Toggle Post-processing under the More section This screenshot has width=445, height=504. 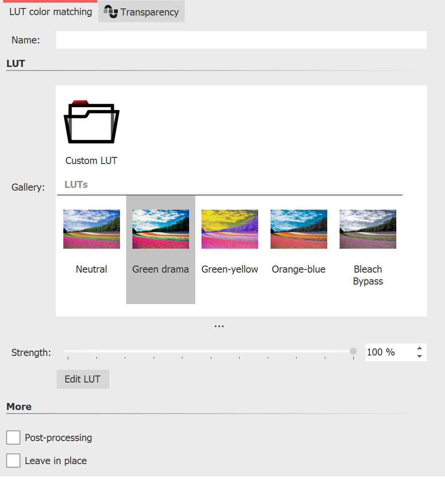(x=13, y=438)
